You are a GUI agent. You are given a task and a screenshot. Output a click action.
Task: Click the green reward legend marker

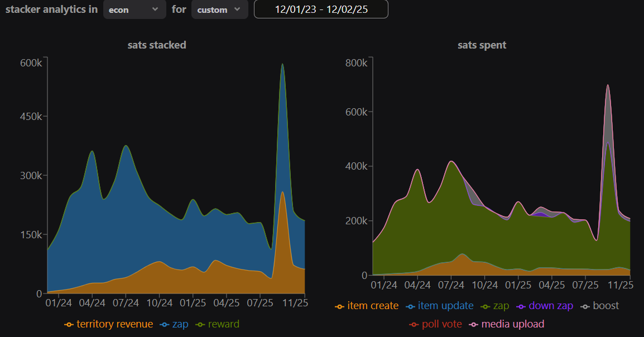200,325
